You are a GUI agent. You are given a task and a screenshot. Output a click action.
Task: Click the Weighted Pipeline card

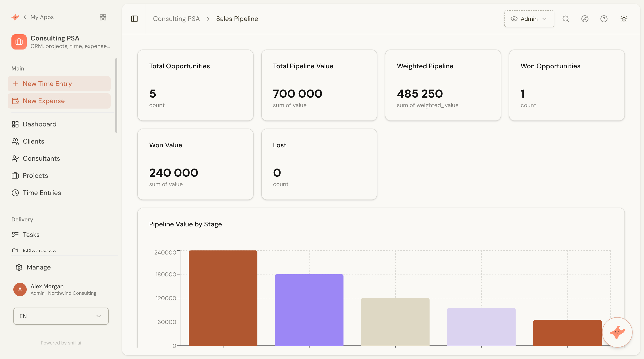point(443,85)
